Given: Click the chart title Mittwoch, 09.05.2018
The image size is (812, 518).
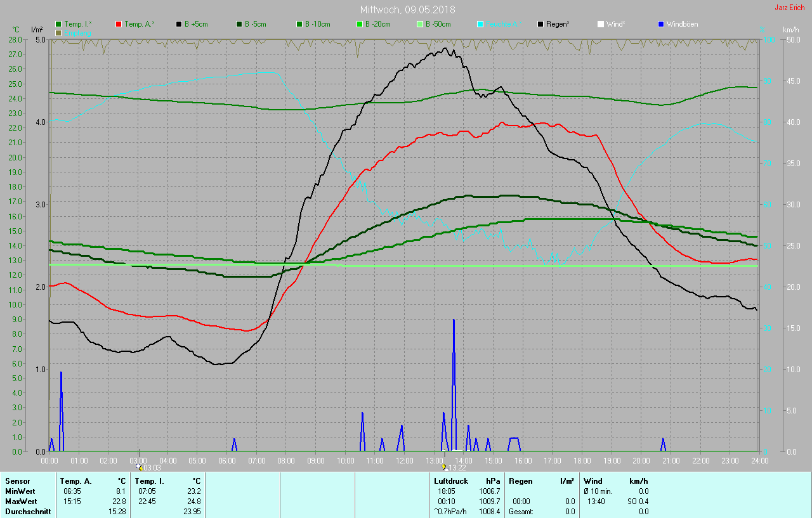Looking at the screenshot, I should coord(407,10).
